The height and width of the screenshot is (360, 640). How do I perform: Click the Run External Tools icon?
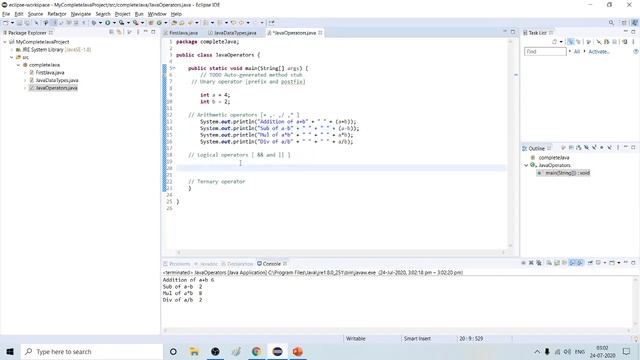135,22
